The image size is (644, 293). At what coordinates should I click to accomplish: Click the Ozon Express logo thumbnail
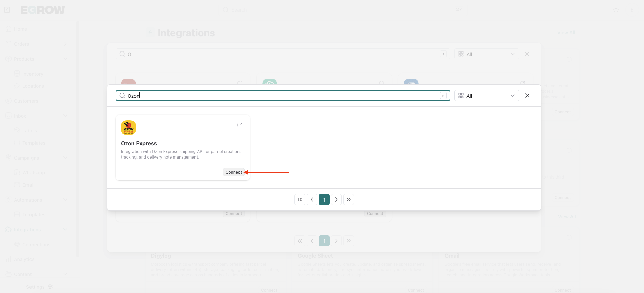click(128, 128)
